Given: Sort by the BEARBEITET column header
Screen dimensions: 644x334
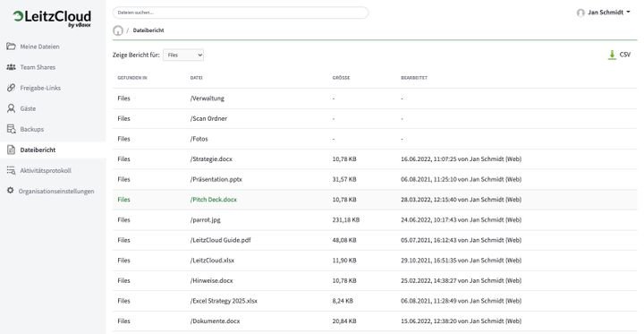Looking at the screenshot, I should [414, 78].
